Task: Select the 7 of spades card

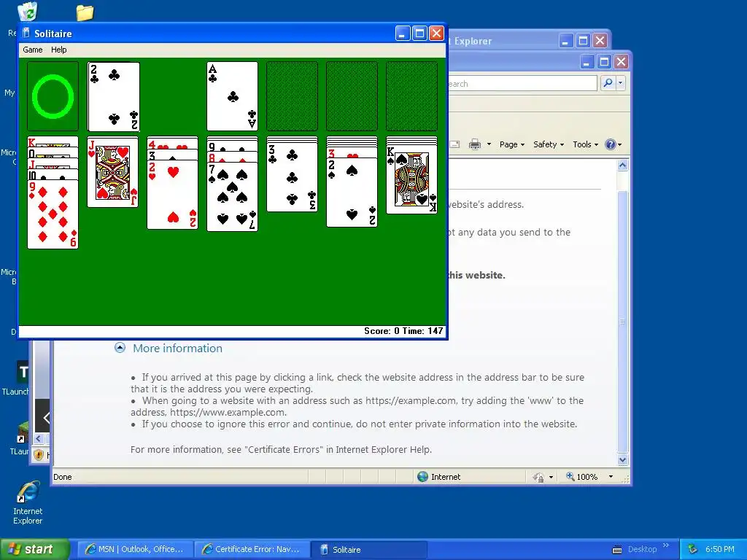Action: [232, 197]
